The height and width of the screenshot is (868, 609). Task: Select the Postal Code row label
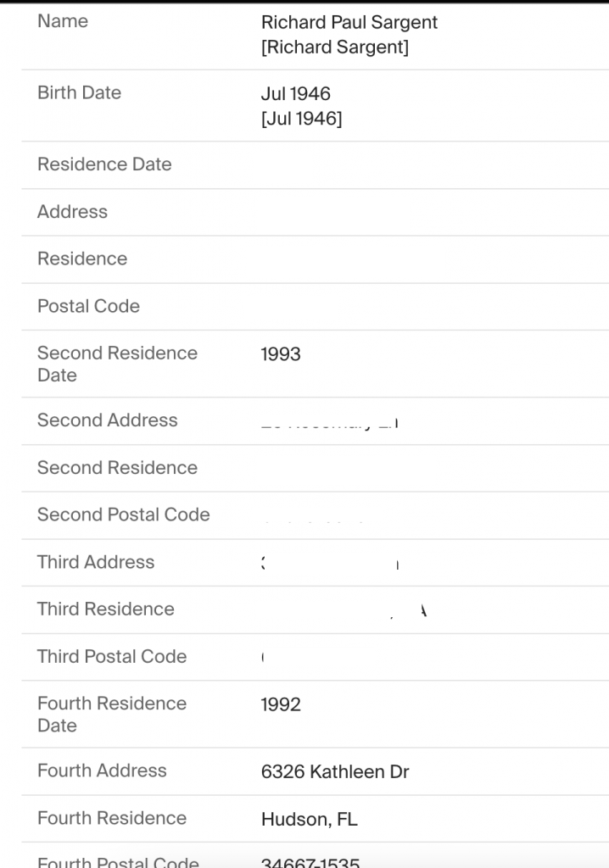(88, 307)
